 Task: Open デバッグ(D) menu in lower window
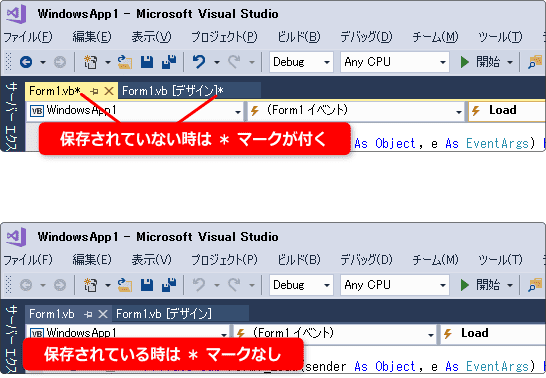[x=366, y=260]
